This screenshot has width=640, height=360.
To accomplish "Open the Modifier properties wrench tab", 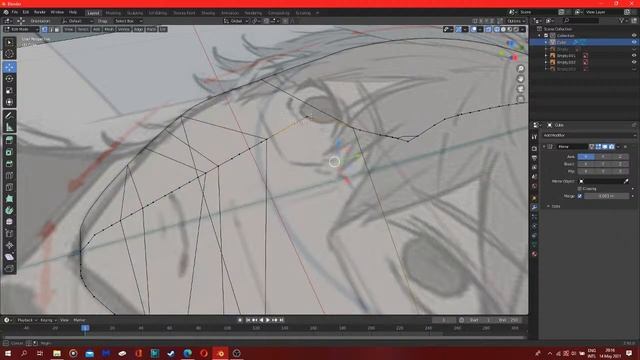I will [x=534, y=207].
